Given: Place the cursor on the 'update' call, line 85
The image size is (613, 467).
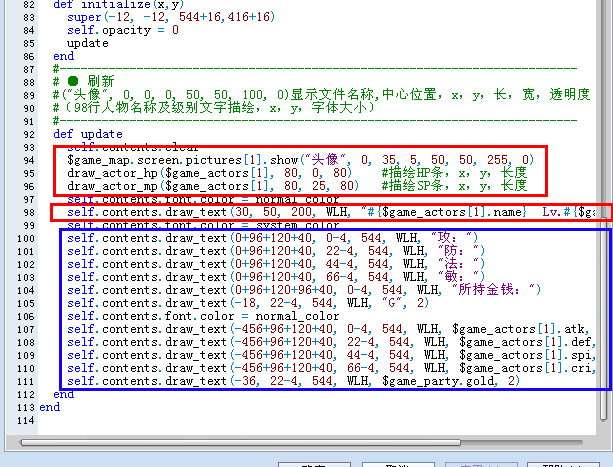Looking at the screenshot, I should coord(88,43).
